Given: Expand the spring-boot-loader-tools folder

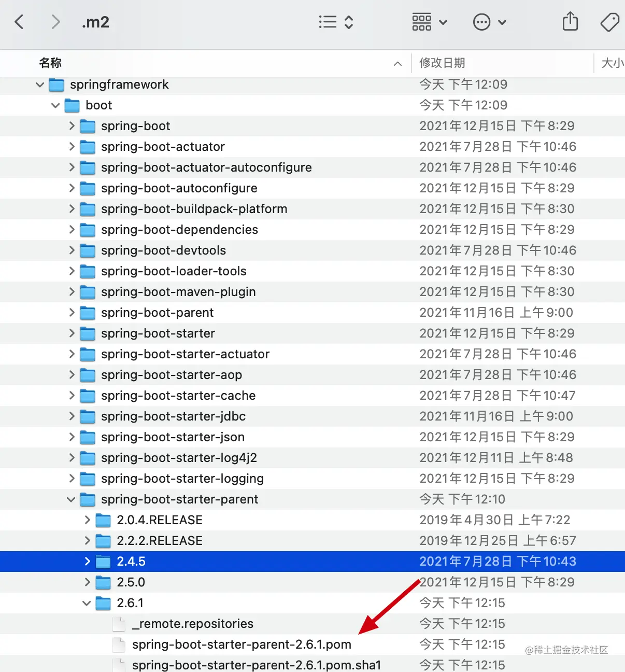Looking at the screenshot, I should [x=72, y=271].
